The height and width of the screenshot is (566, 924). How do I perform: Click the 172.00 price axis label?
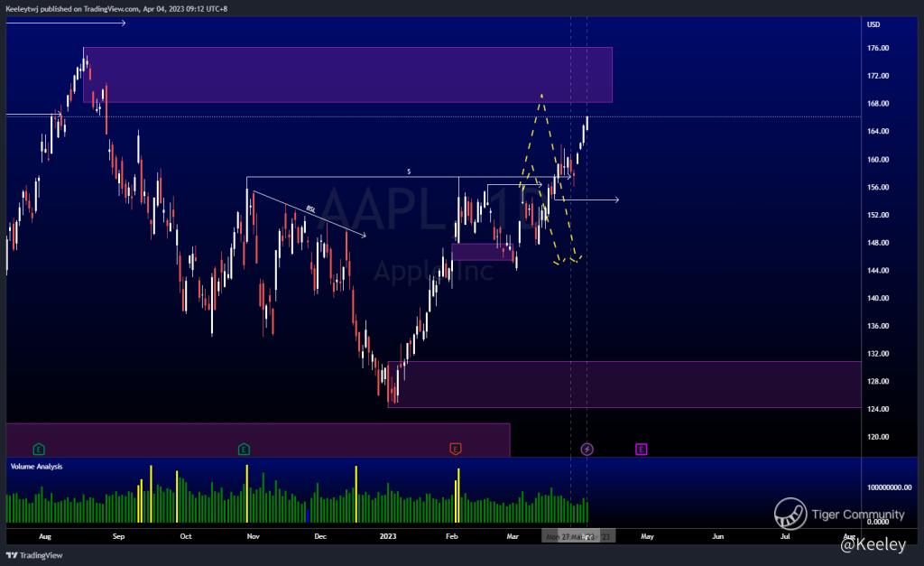(x=878, y=76)
